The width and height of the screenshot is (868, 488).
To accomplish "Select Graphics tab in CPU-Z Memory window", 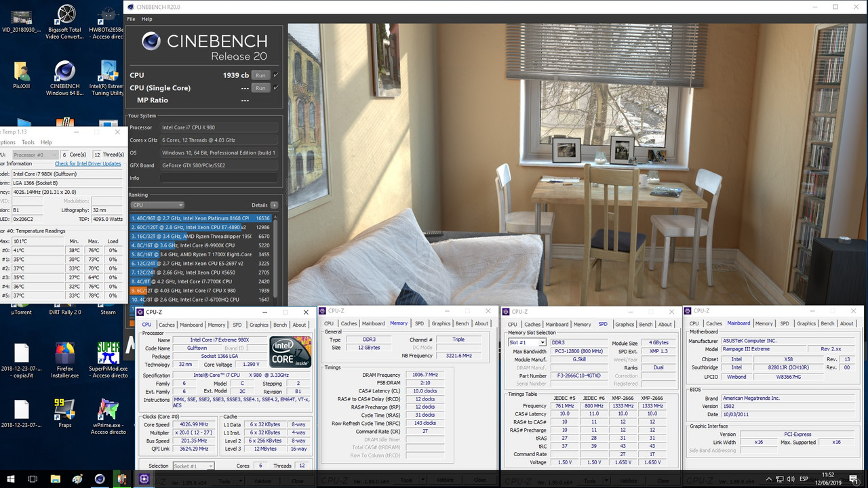I will (441, 323).
